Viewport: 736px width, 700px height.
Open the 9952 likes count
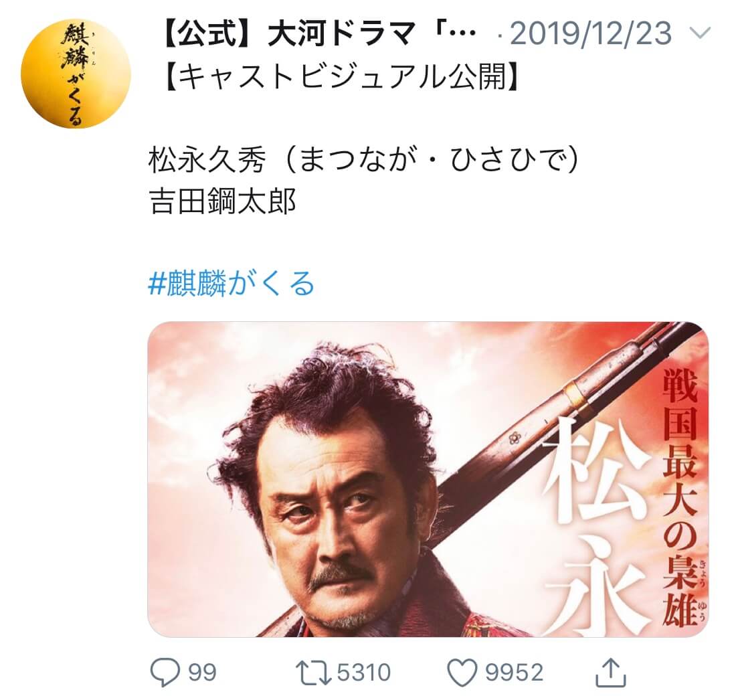tap(513, 673)
